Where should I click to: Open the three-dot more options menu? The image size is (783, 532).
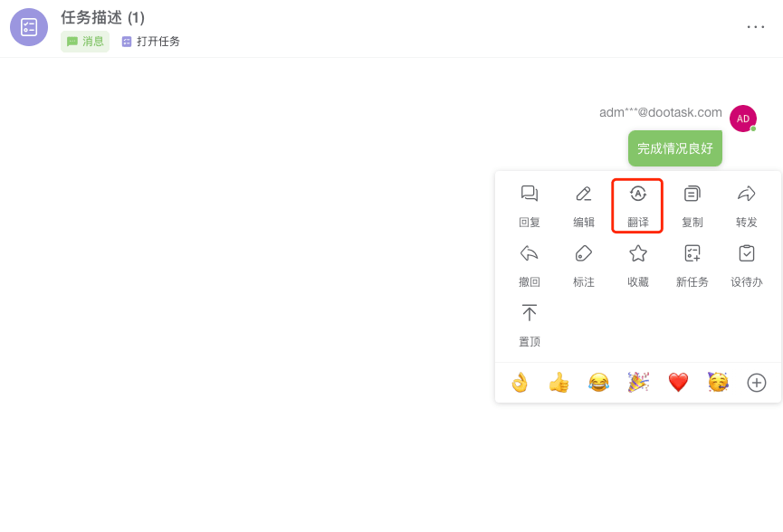pos(756,27)
